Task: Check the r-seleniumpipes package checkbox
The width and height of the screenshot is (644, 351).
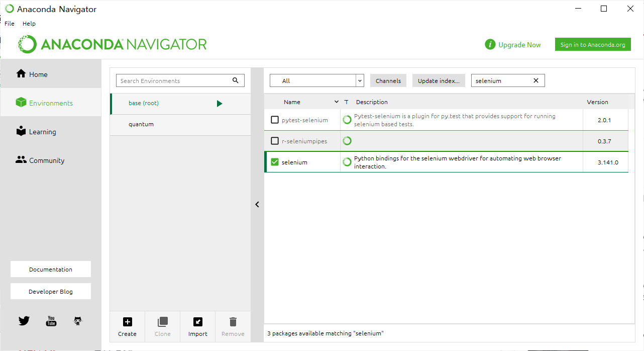Action: (275, 141)
